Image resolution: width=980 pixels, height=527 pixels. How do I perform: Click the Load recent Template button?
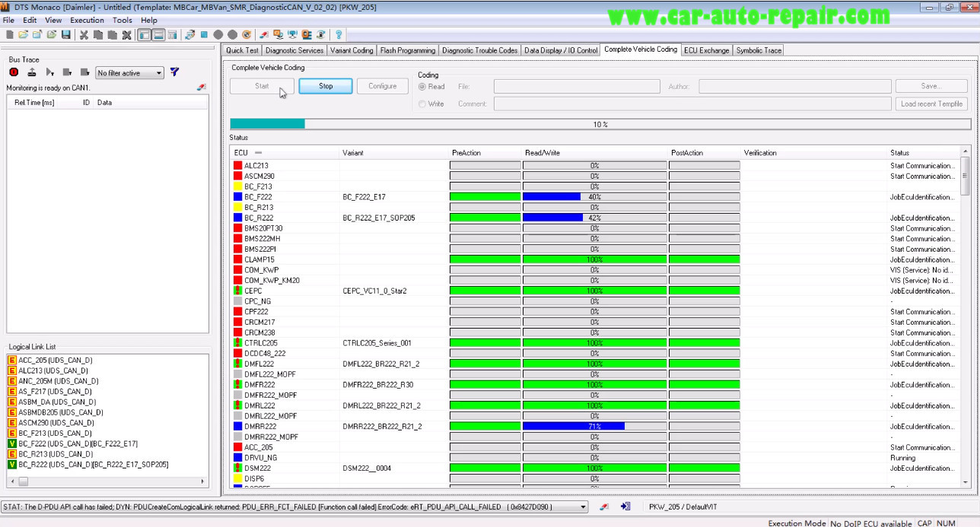point(931,104)
